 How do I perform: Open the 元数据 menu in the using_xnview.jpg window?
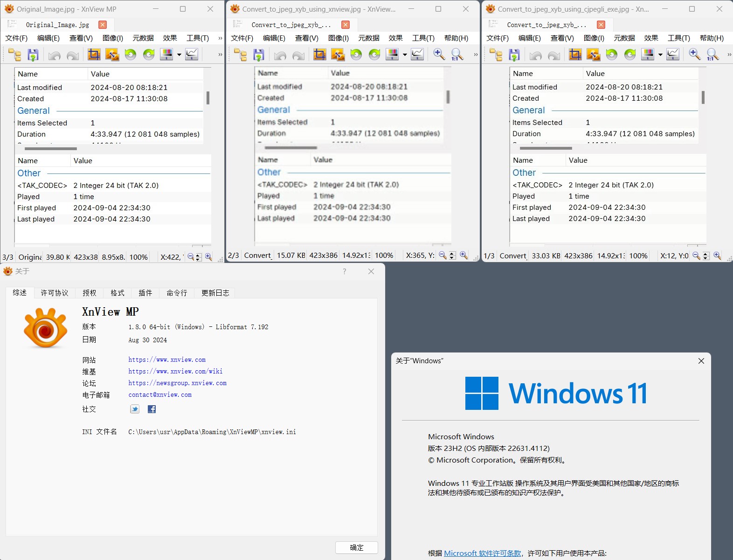369,38
